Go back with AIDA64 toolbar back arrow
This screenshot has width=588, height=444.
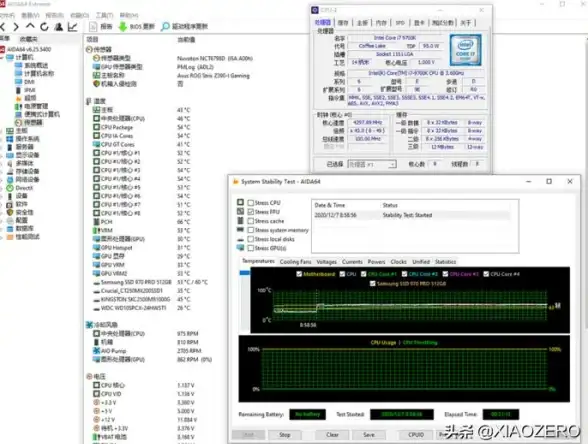coord(3,27)
